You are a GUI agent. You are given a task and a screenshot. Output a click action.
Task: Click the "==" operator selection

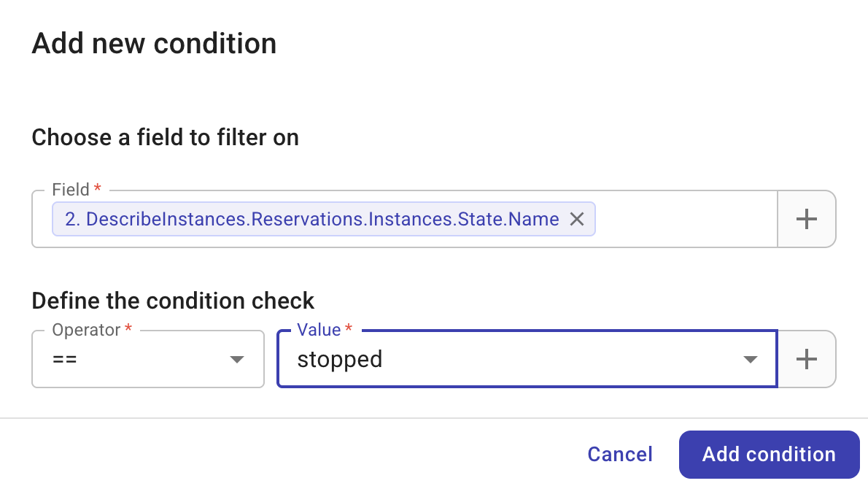pos(66,359)
